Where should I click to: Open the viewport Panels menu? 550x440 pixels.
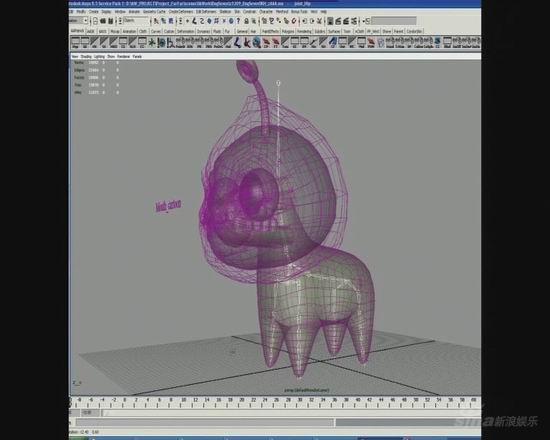(137, 56)
